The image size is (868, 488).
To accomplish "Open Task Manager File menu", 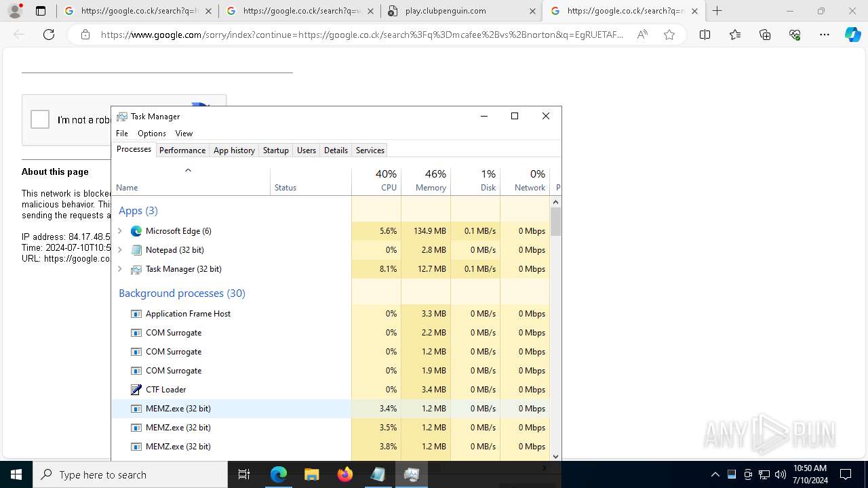I will (x=122, y=134).
